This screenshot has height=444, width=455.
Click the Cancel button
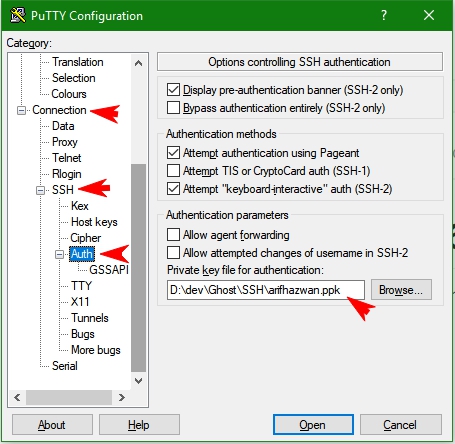[400, 425]
